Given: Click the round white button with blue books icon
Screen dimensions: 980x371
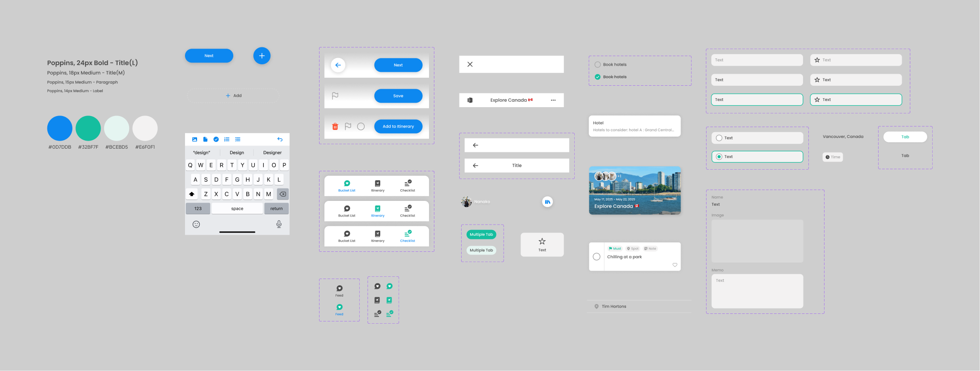Looking at the screenshot, I should (x=547, y=202).
